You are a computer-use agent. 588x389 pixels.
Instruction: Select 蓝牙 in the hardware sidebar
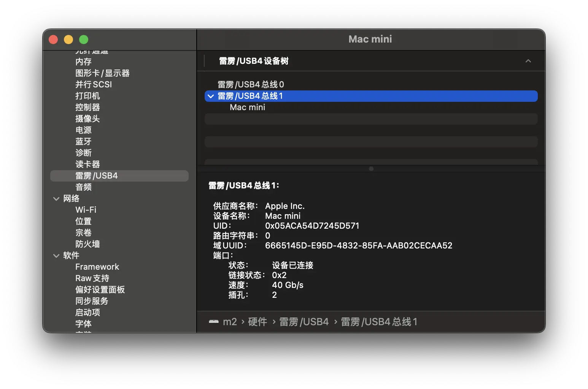click(x=83, y=141)
